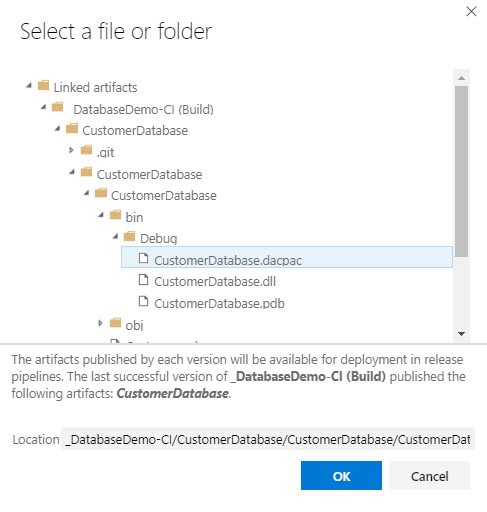The height and width of the screenshot is (512, 487).
Task: Click the folder icon of CustomerDatabase below .git
Action: [87, 172]
